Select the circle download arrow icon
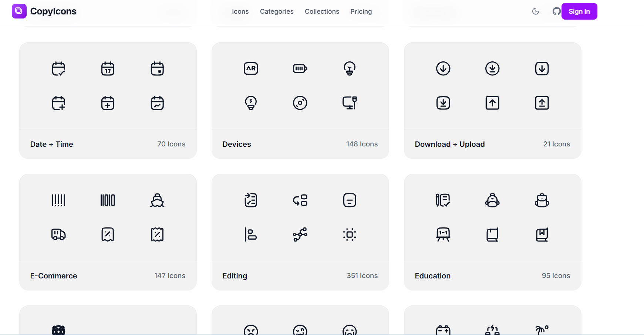Viewport: 644px width, 335px height. coord(443,68)
